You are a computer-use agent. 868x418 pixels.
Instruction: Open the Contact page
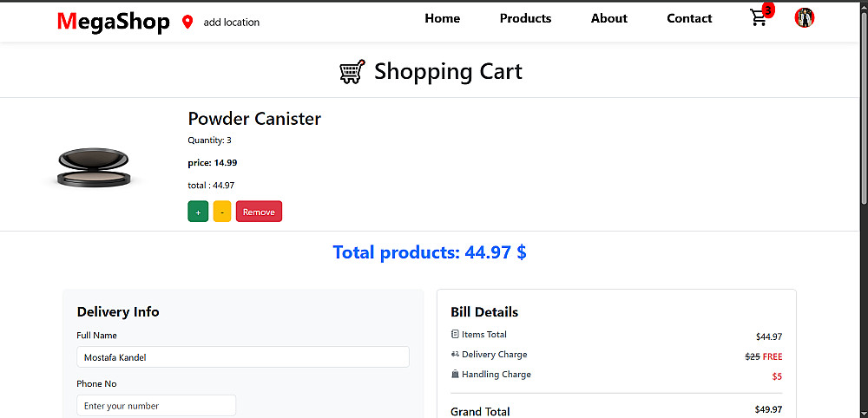click(x=689, y=18)
